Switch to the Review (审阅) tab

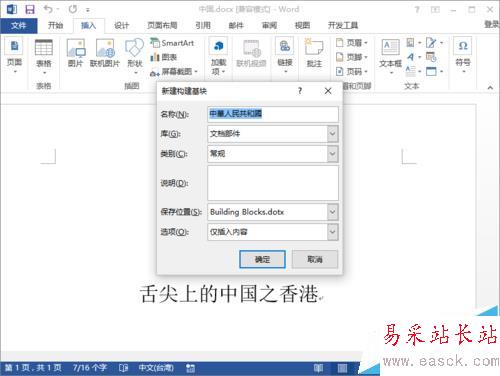click(269, 25)
